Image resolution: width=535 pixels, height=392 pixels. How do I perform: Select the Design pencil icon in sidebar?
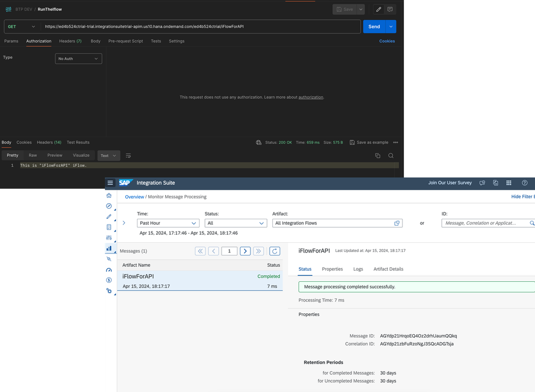click(110, 216)
